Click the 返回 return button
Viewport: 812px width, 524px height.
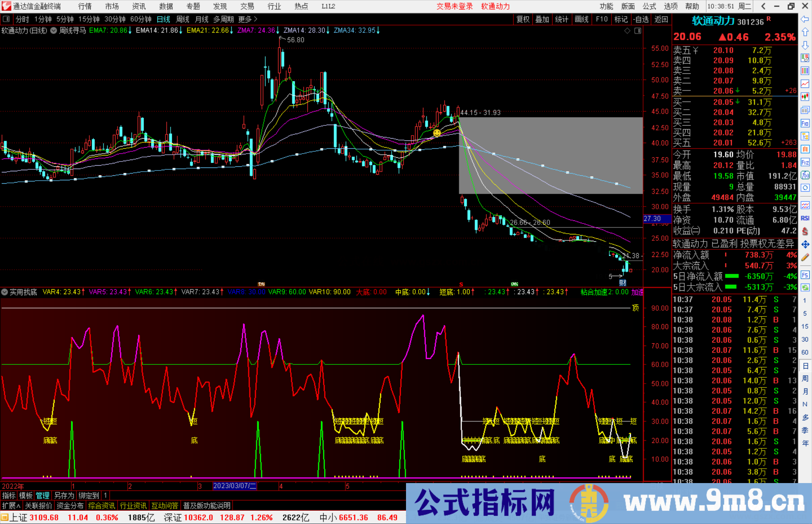pos(661,19)
